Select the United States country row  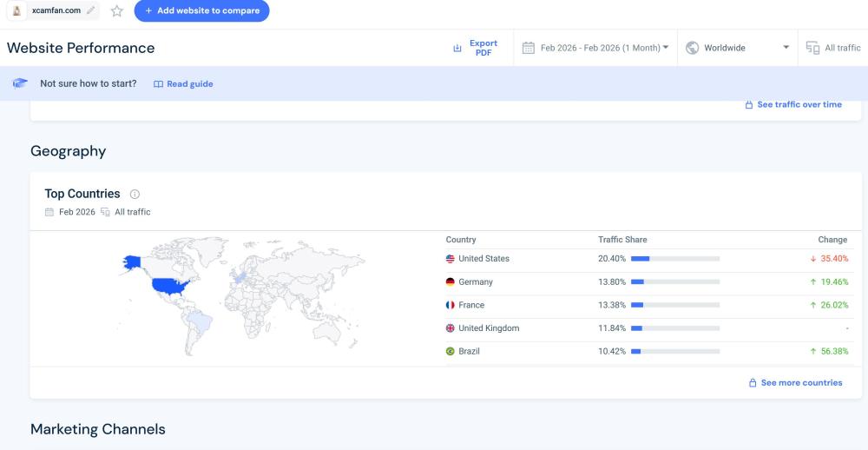point(483,259)
